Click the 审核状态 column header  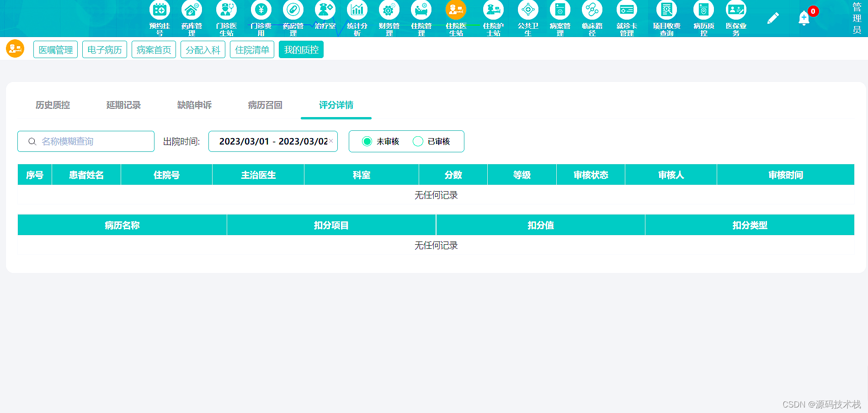coord(591,175)
